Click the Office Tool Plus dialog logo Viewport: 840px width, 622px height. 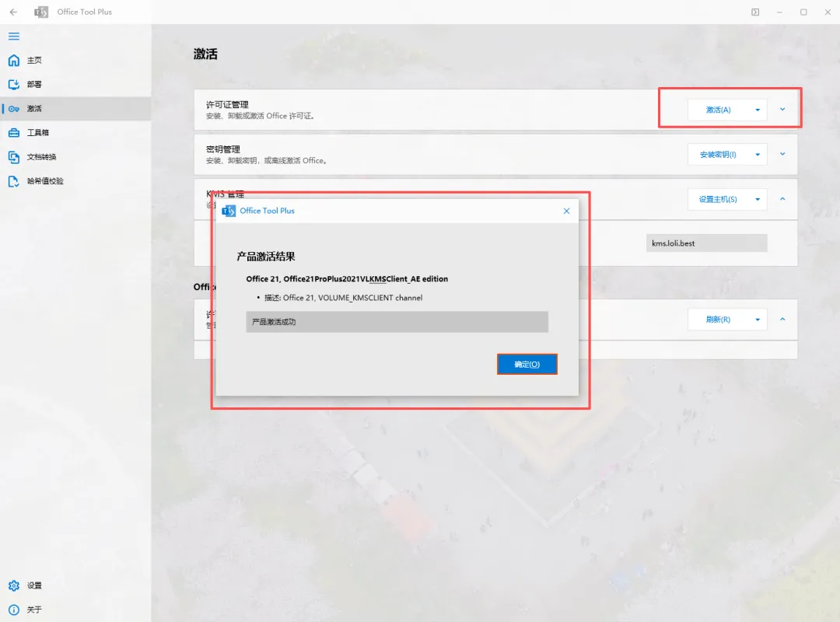229,211
